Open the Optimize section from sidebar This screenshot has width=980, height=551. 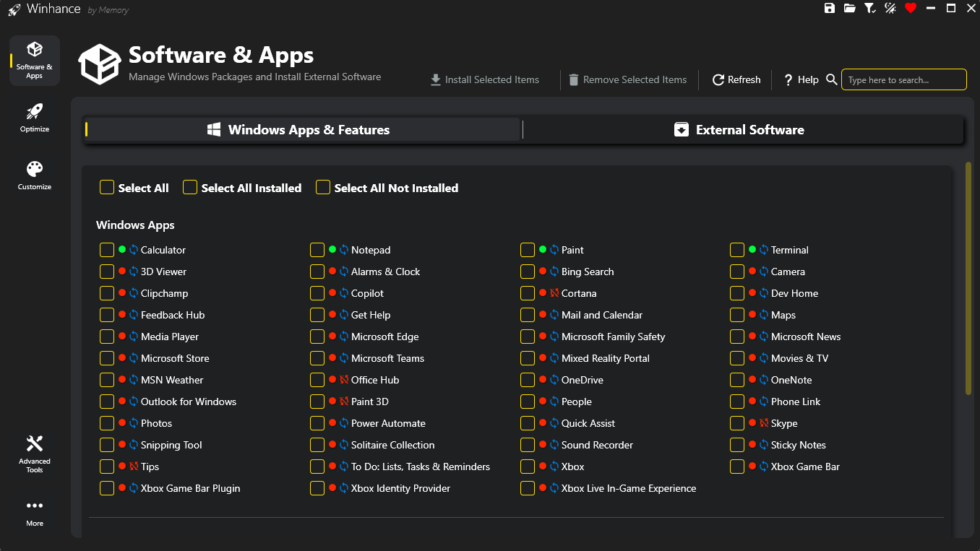34,118
